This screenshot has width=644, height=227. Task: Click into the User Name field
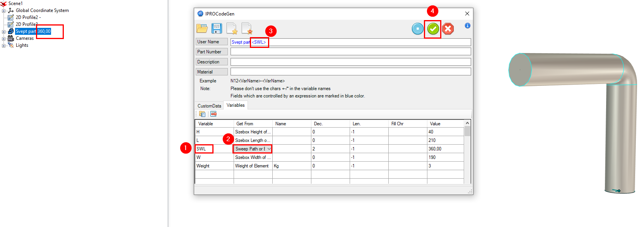[350, 42]
